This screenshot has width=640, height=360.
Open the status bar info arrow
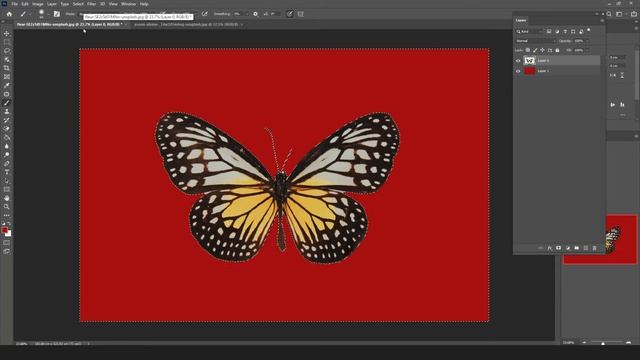pyautogui.click(x=88, y=344)
